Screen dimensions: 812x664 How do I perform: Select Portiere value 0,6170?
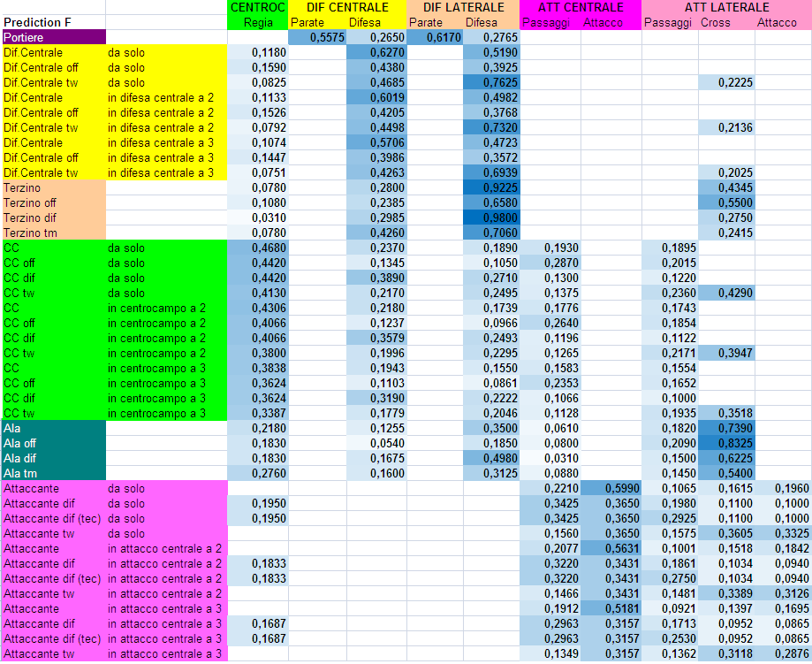pyautogui.click(x=435, y=37)
